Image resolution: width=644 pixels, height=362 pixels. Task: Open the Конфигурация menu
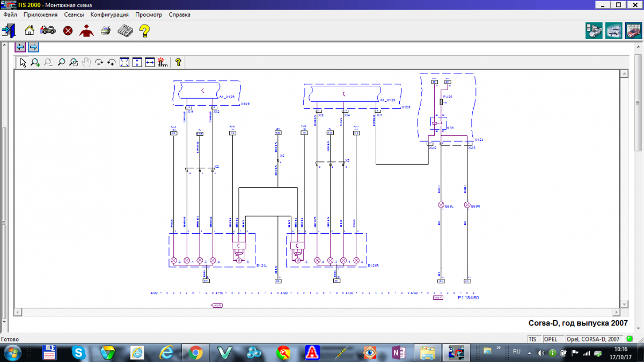(x=109, y=15)
